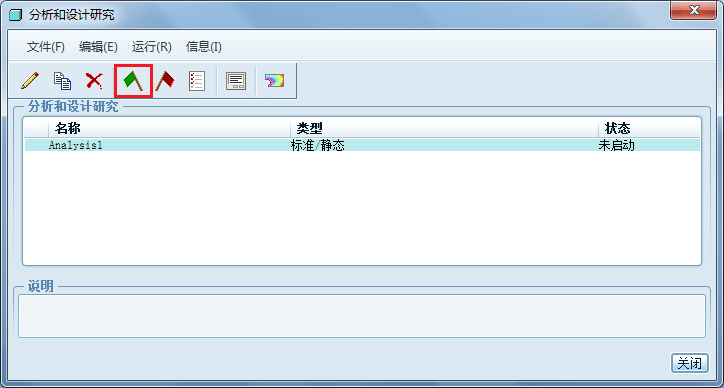Close the dialog with the title bar X
This screenshot has height=388, width=724.
click(x=693, y=10)
